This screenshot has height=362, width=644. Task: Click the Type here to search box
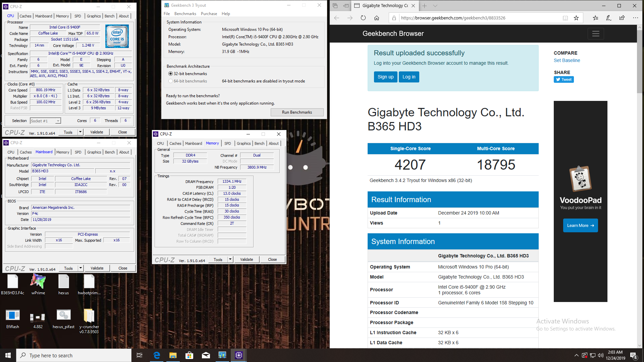74,355
